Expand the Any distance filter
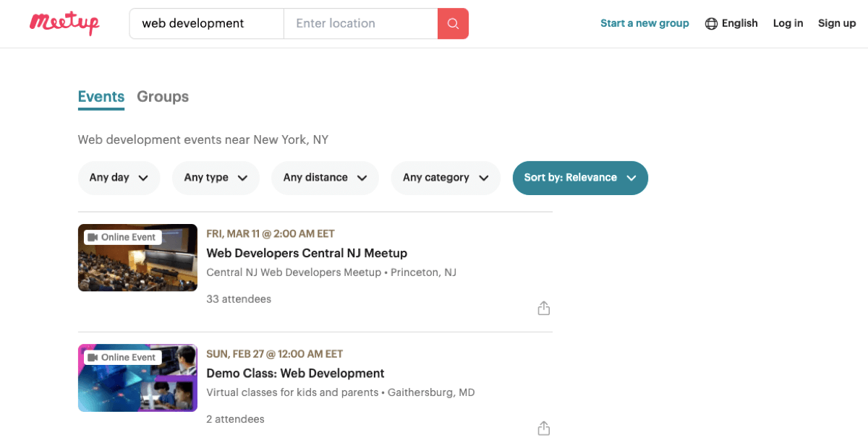The height and width of the screenshot is (448, 868). pyautogui.click(x=325, y=178)
